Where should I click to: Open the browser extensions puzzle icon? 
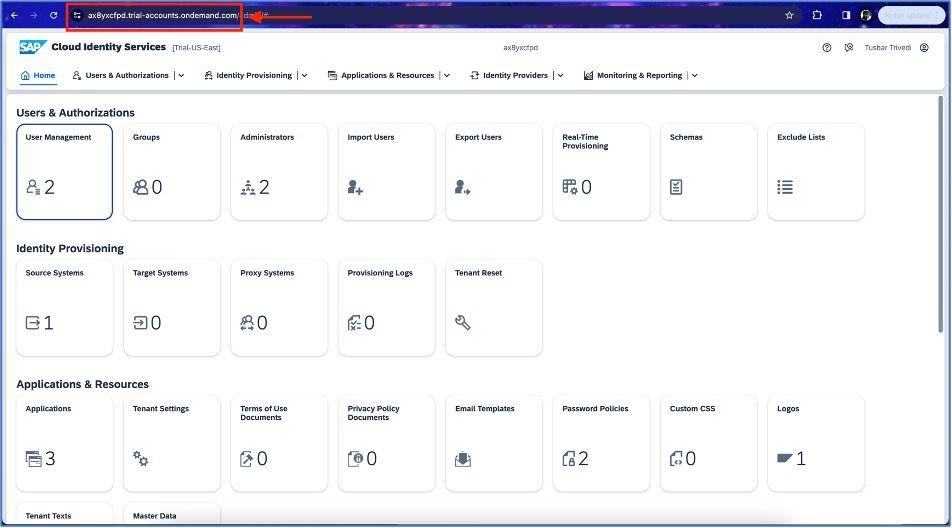click(x=817, y=15)
